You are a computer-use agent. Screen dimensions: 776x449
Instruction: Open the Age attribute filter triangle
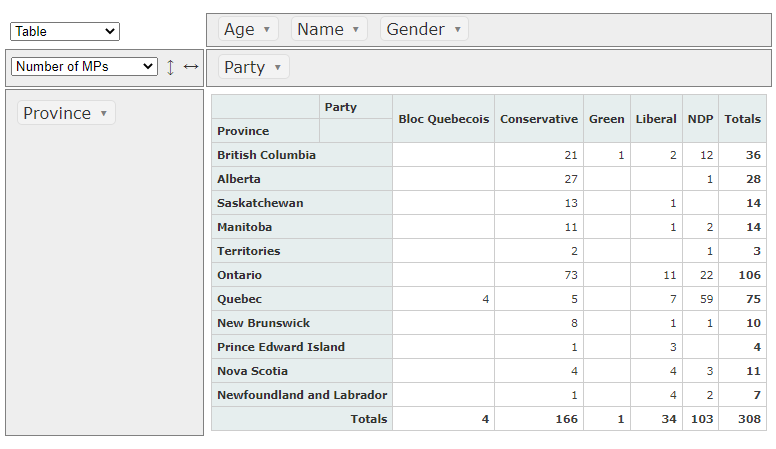point(267,29)
